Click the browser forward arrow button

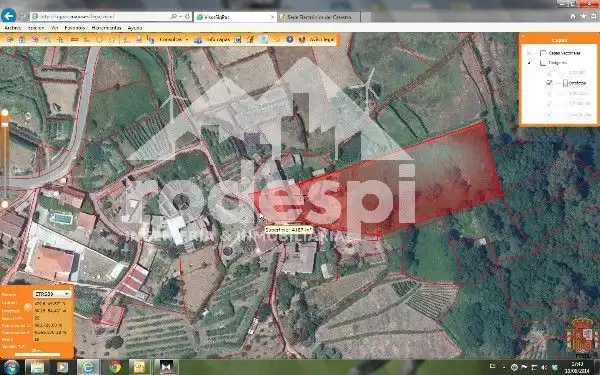pos(23,16)
